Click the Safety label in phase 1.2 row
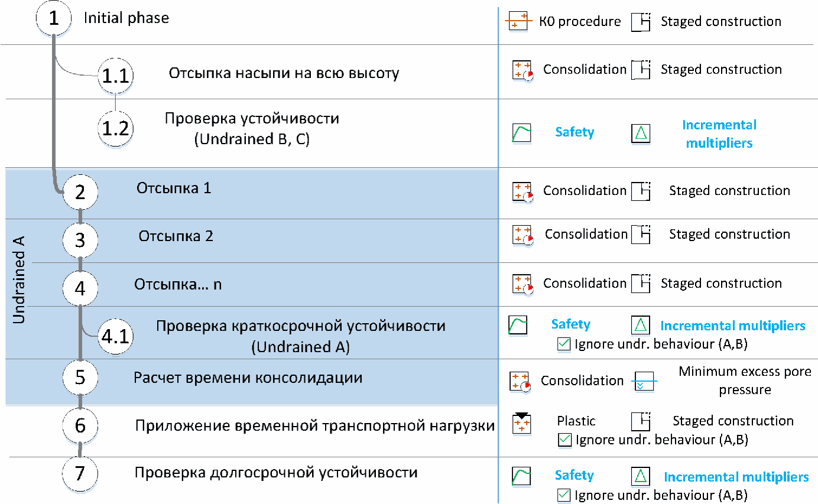Screen dimensions: 818x504 (x=574, y=132)
